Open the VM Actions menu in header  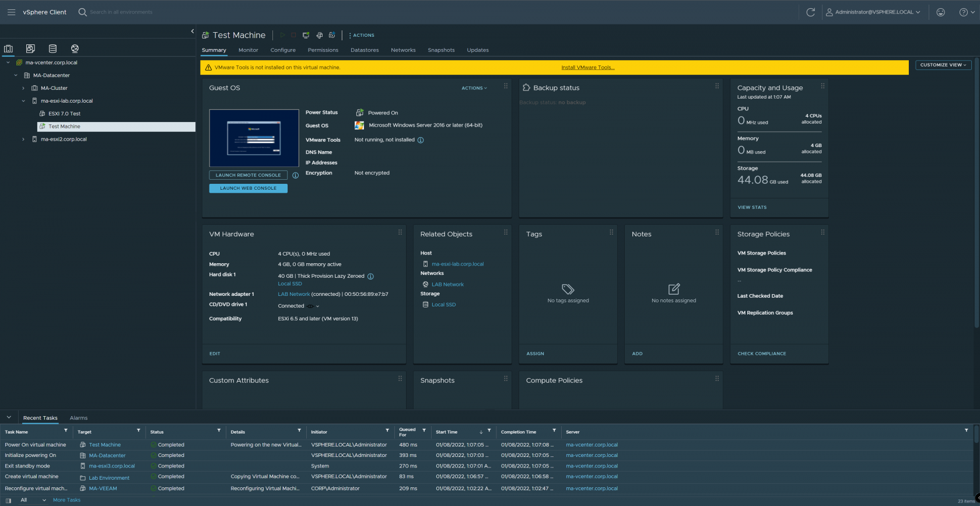pos(362,35)
